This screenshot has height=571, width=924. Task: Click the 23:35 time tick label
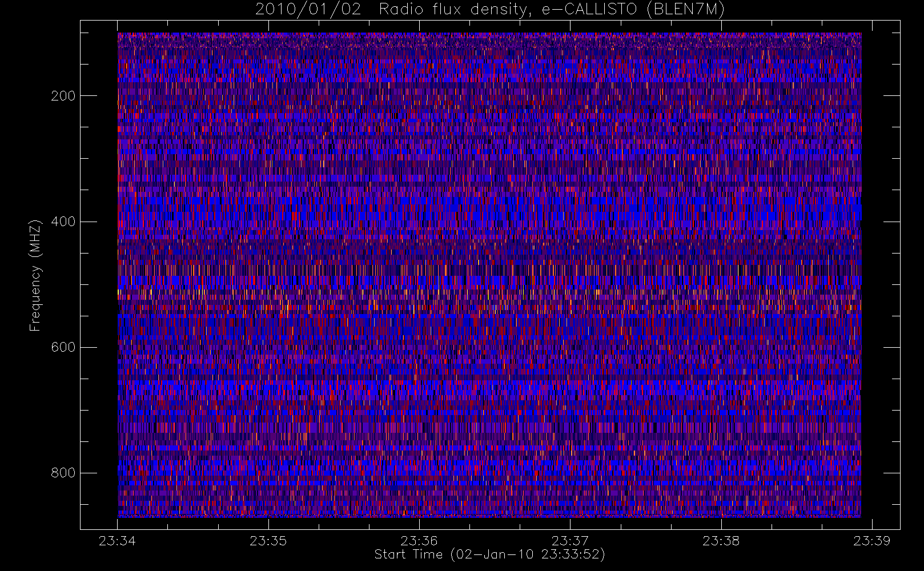268,541
